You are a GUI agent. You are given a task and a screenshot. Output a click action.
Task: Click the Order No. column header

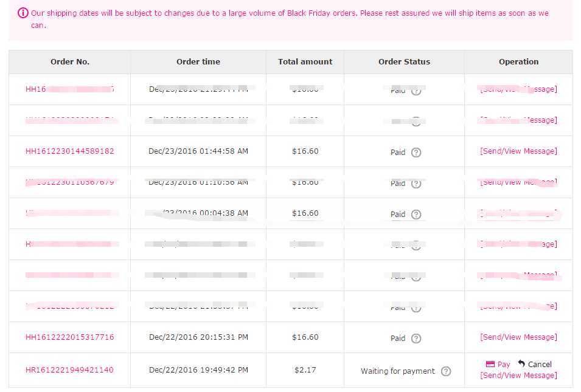(70, 62)
